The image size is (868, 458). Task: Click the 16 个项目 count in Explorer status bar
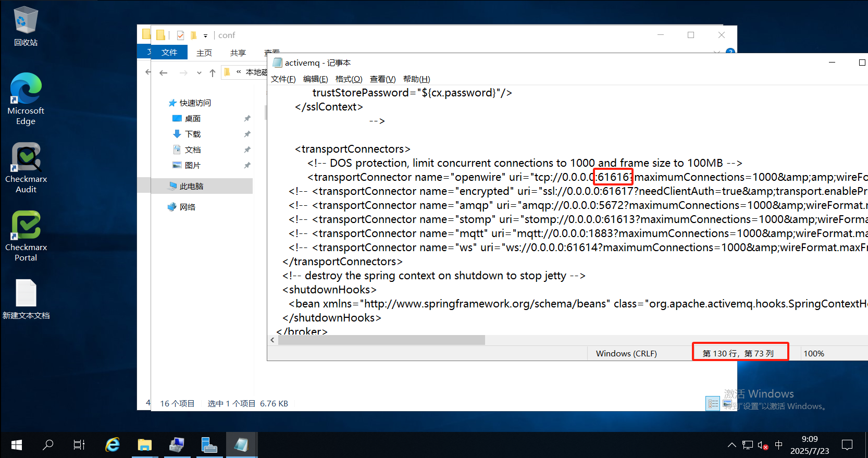click(177, 404)
